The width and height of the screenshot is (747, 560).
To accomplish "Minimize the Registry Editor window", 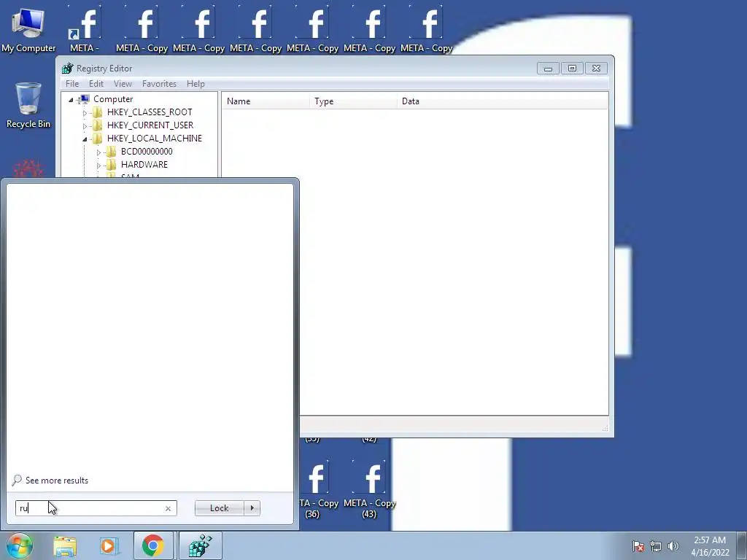I will pyautogui.click(x=548, y=69).
